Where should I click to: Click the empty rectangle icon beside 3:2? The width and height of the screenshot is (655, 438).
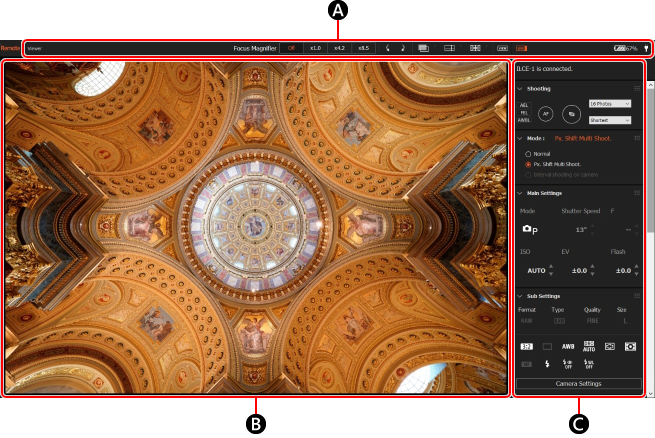coord(547,347)
